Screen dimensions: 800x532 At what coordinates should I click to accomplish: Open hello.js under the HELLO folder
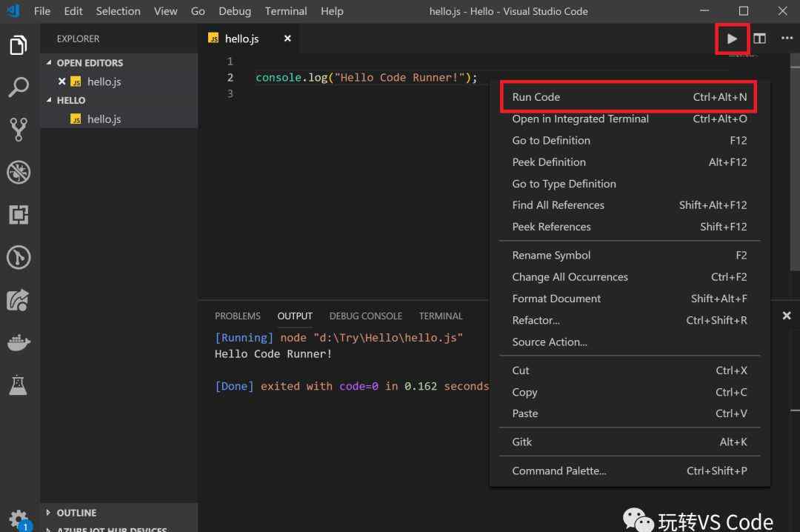(x=104, y=119)
